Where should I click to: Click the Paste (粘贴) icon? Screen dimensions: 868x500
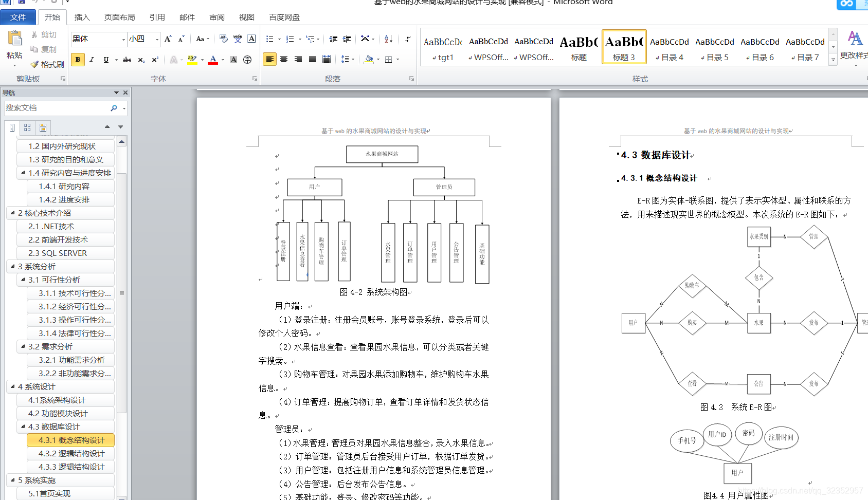(14, 39)
